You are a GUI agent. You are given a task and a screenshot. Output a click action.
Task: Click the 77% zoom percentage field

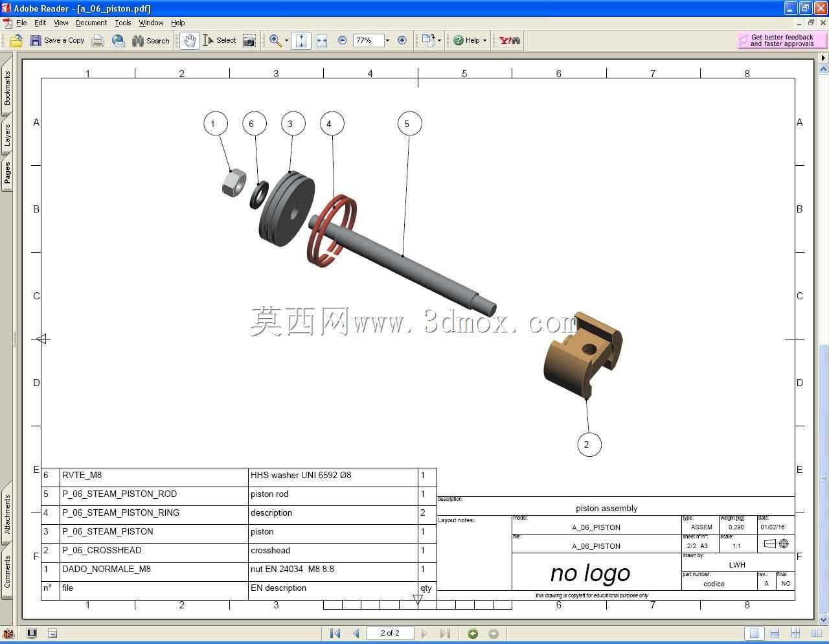[x=368, y=41]
